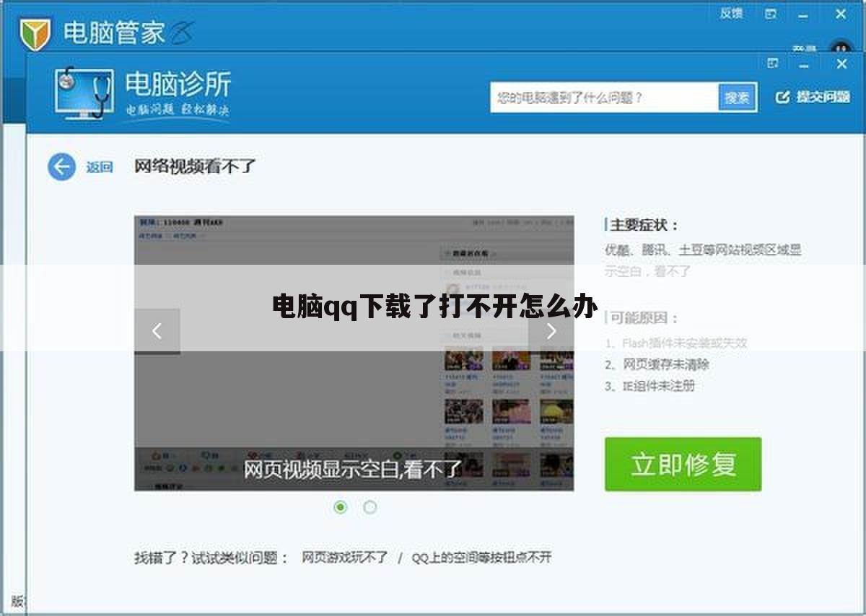866x616 pixels.
Task: Show next slide with right chevron
Action: 551,331
